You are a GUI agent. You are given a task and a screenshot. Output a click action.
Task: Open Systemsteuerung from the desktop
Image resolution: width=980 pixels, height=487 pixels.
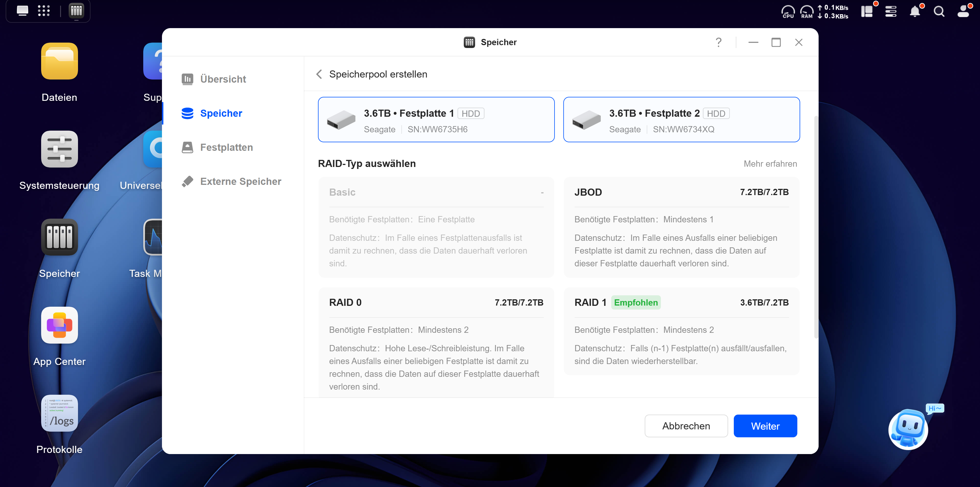[x=59, y=149]
